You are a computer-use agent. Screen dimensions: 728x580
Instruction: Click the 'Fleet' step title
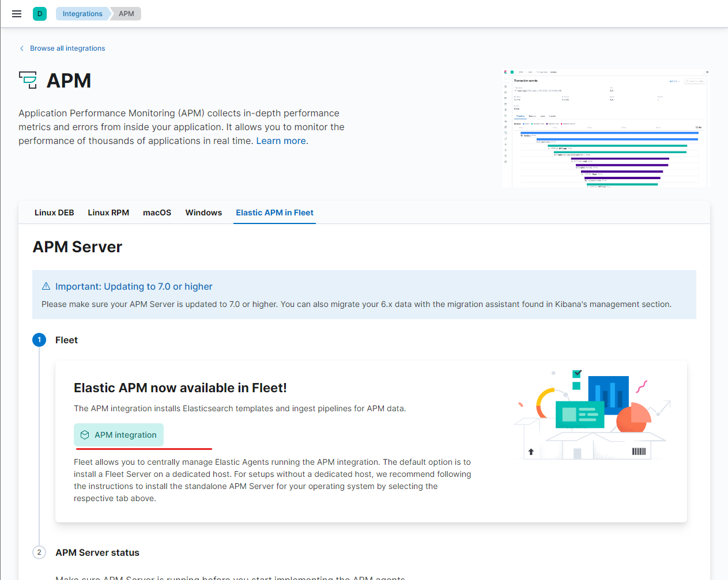(x=66, y=340)
